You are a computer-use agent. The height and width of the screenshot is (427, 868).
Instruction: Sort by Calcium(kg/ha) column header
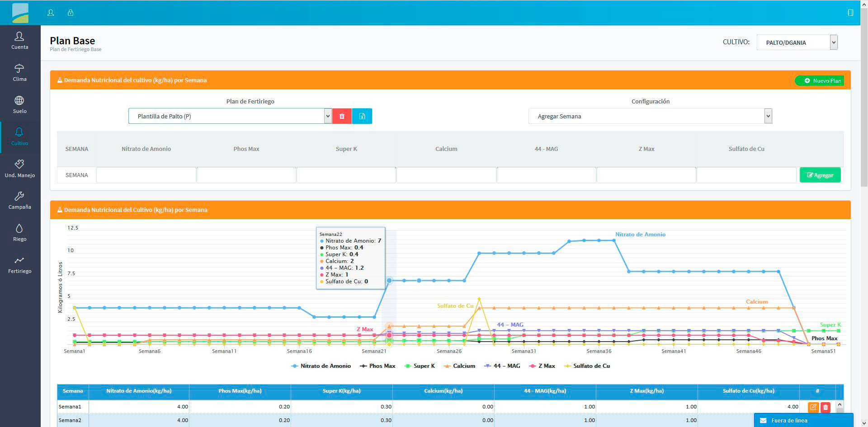pyautogui.click(x=443, y=391)
